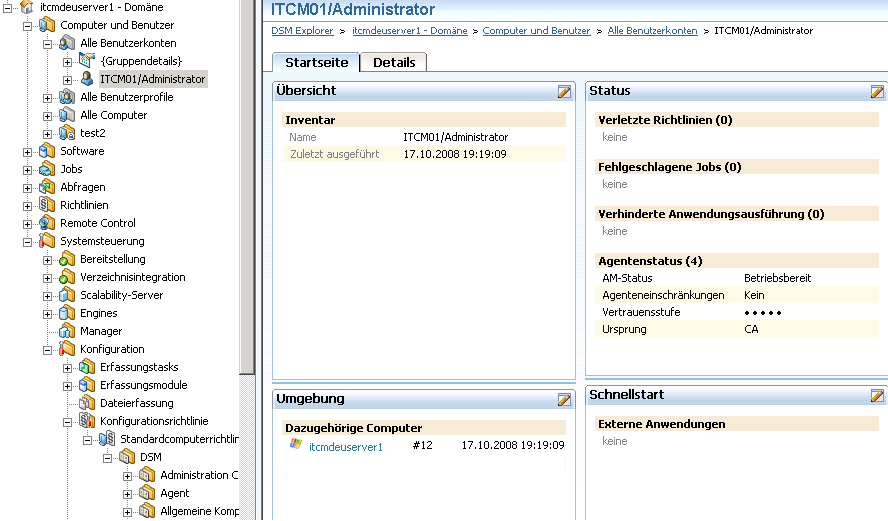Open the DSM Explorer breadcrumb link
Viewport: 888px width, 521px height.
(302, 31)
